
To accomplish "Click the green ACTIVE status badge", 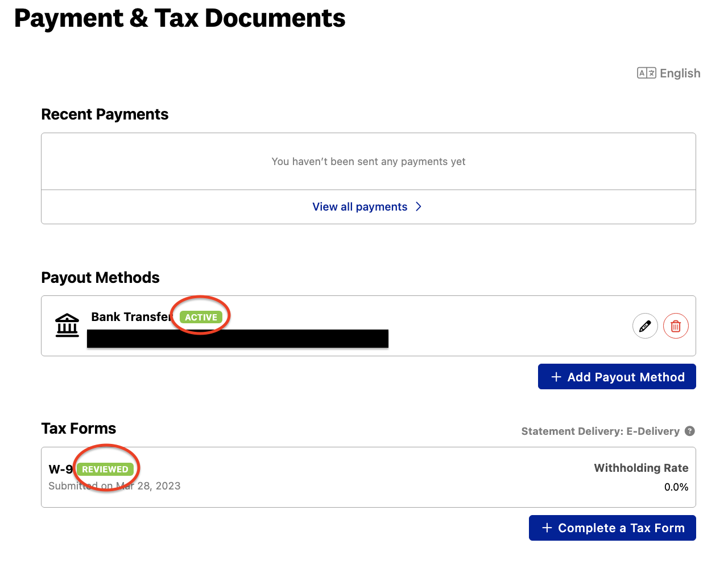I will [x=201, y=317].
